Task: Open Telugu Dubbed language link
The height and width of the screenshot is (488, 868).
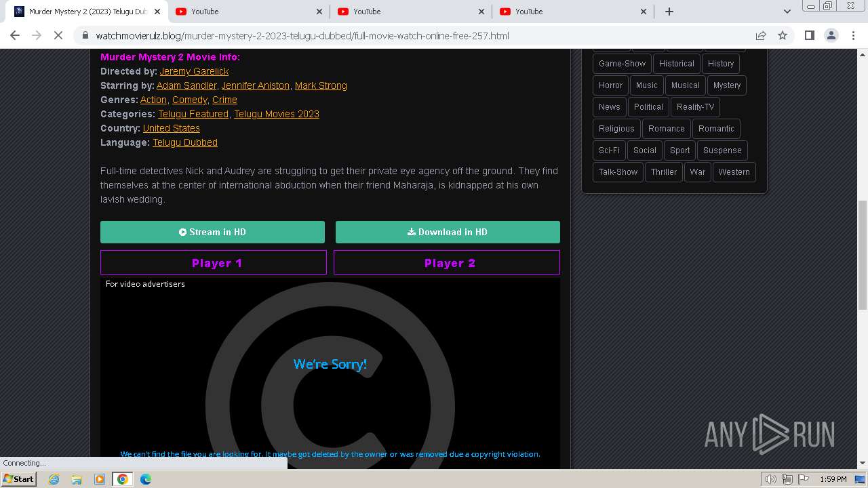Action: pos(185,142)
